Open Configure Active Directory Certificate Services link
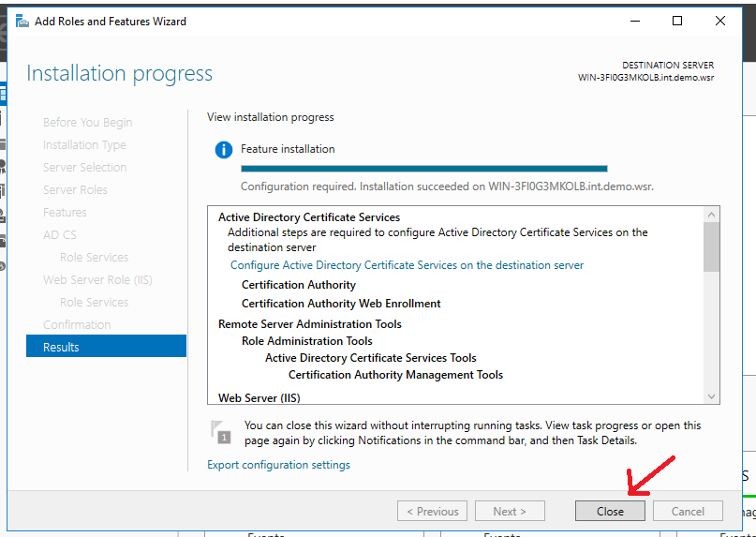The width and height of the screenshot is (756, 537). [407, 265]
